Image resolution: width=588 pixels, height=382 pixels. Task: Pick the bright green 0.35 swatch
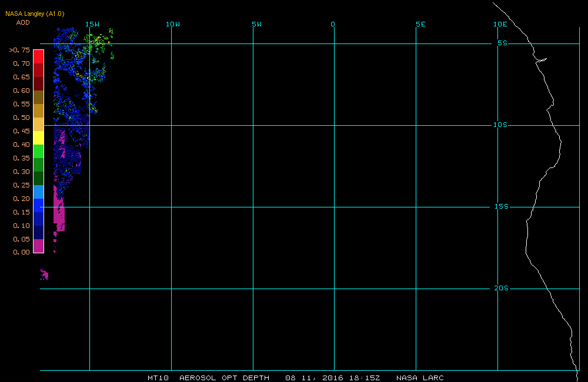pyautogui.click(x=39, y=151)
